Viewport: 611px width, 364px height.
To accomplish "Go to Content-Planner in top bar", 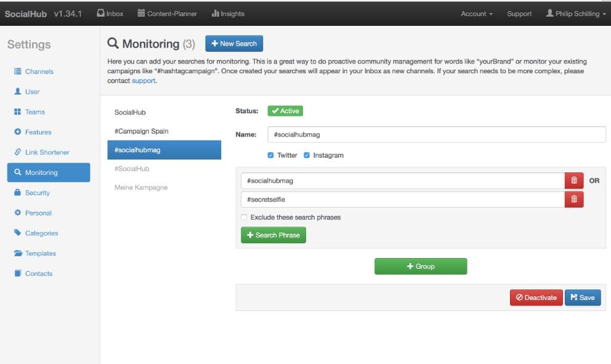I will pos(167,14).
